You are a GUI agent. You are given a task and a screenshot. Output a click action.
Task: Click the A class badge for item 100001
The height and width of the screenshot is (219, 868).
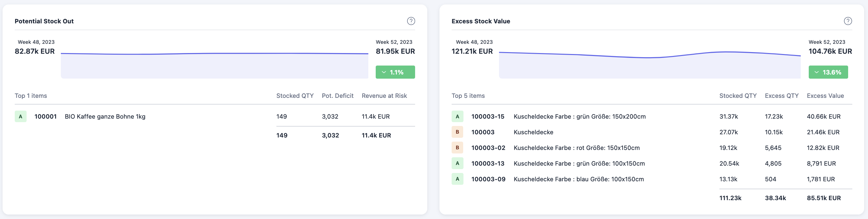point(20,116)
